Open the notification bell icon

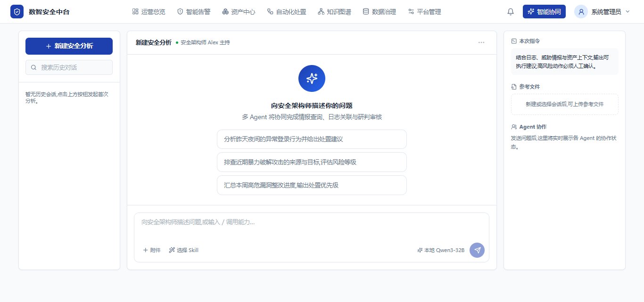[511, 12]
